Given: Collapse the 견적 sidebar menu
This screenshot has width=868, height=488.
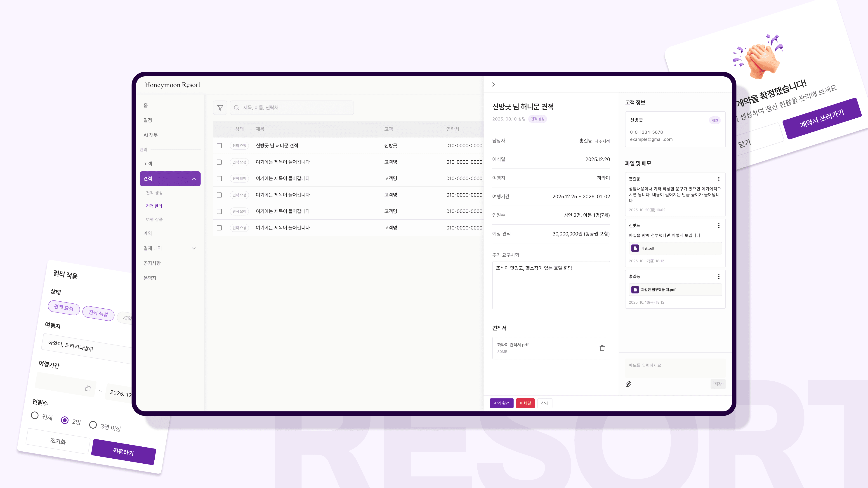Looking at the screenshot, I should [x=194, y=178].
